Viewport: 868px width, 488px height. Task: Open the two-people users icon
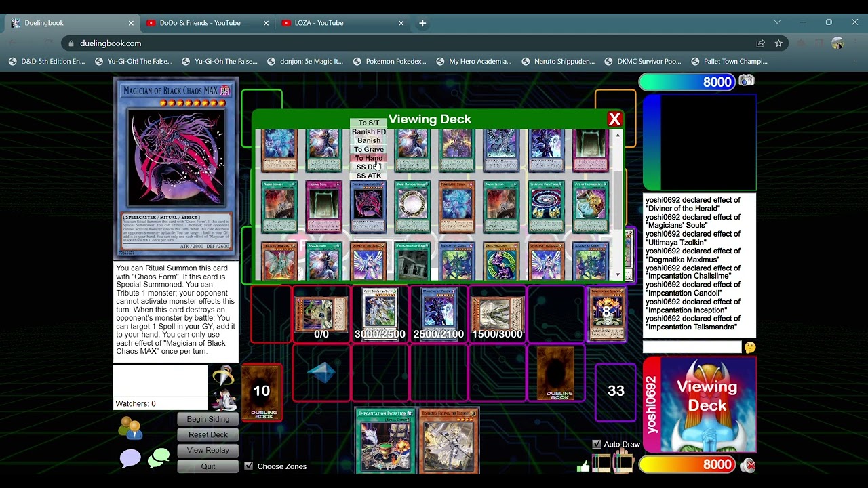(130, 428)
